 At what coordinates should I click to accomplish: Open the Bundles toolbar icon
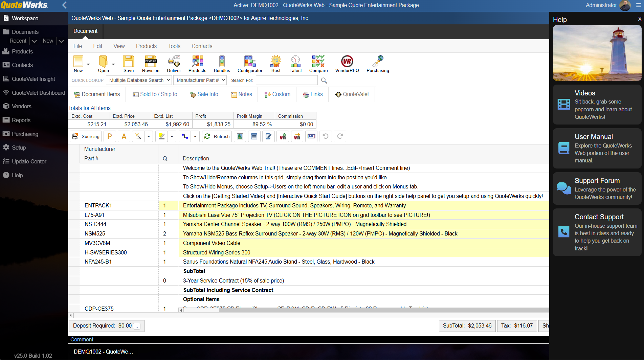coord(222,64)
